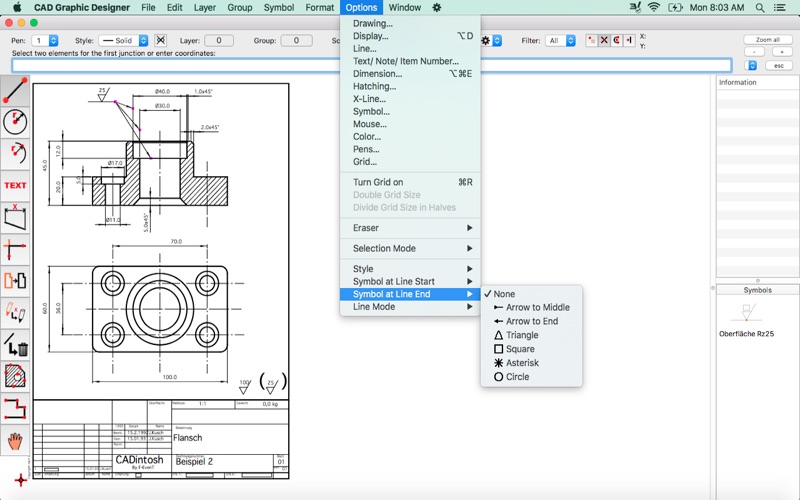Activate the hatching tool
The image size is (800, 500).
coord(15,376)
